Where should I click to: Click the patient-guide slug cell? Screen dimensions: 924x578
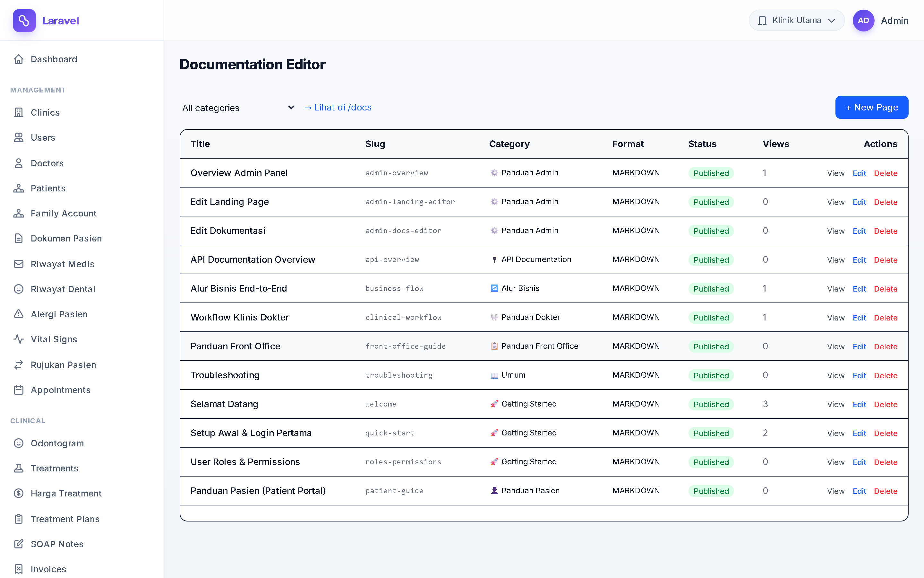click(x=394, y=491)
